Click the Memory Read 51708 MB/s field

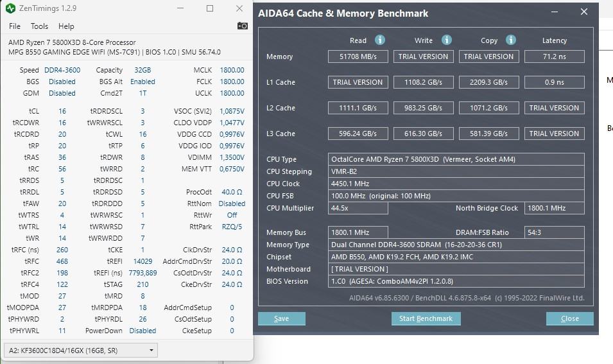358,56
